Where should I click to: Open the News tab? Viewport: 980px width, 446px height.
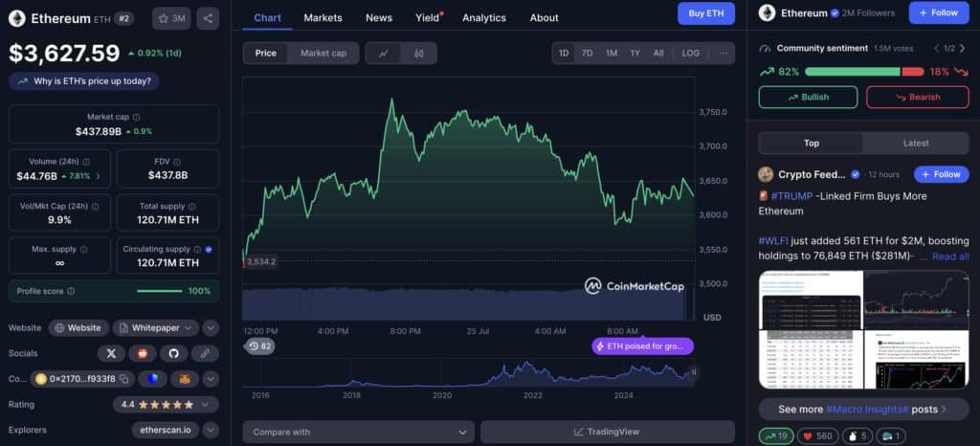point(379,17)
